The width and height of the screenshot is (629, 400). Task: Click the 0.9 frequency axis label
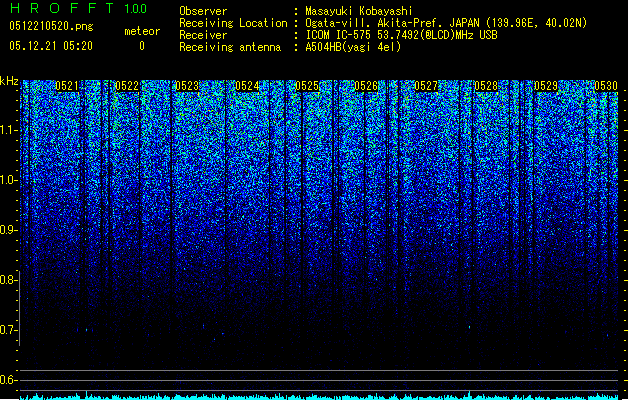coord(8,230)
